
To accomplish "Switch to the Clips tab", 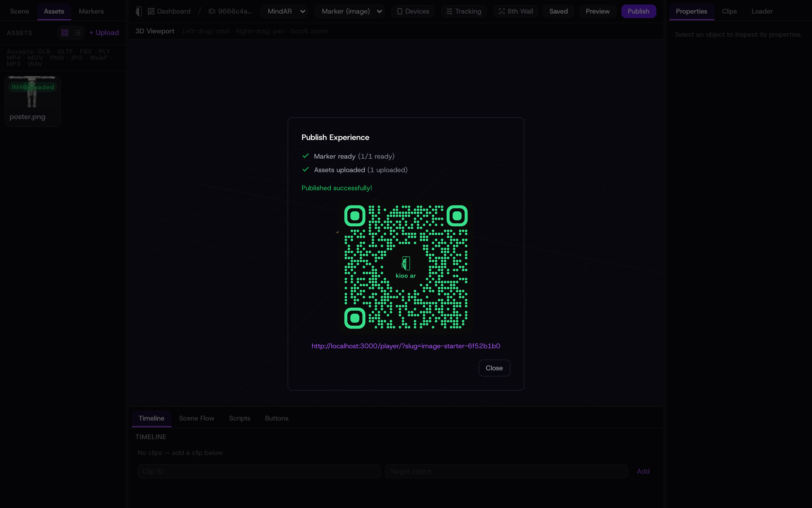I will pyautogui.click(x=729, y=11).
